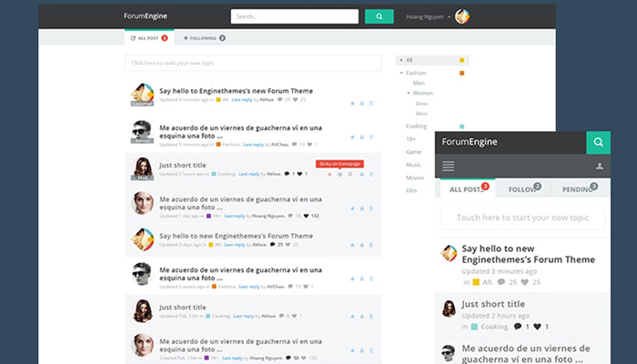Screen dimensions: 637x364
Task: Toggle sticky star on 'Say hello to Enginethemes's new Forum Theme'
Action: coord(352,103)
